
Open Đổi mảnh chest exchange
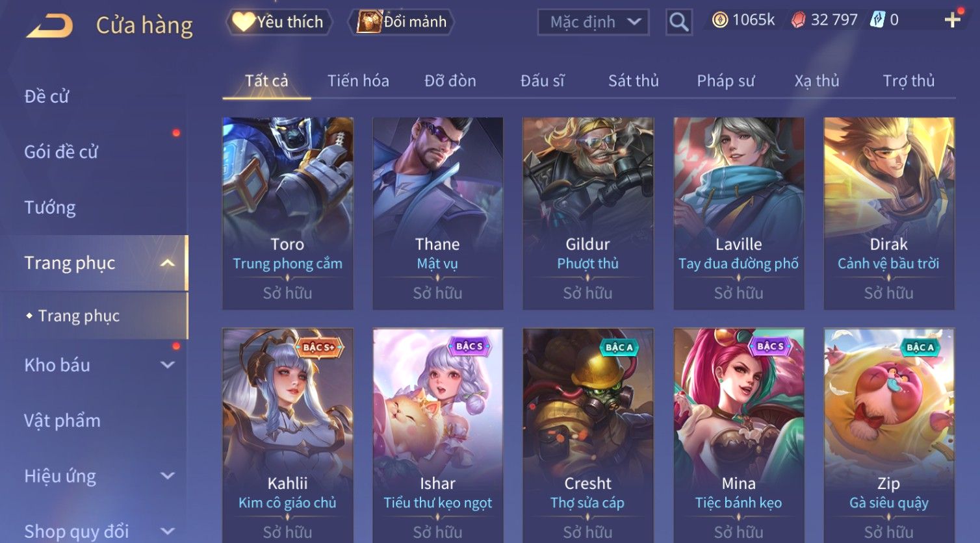pos(402,22)
